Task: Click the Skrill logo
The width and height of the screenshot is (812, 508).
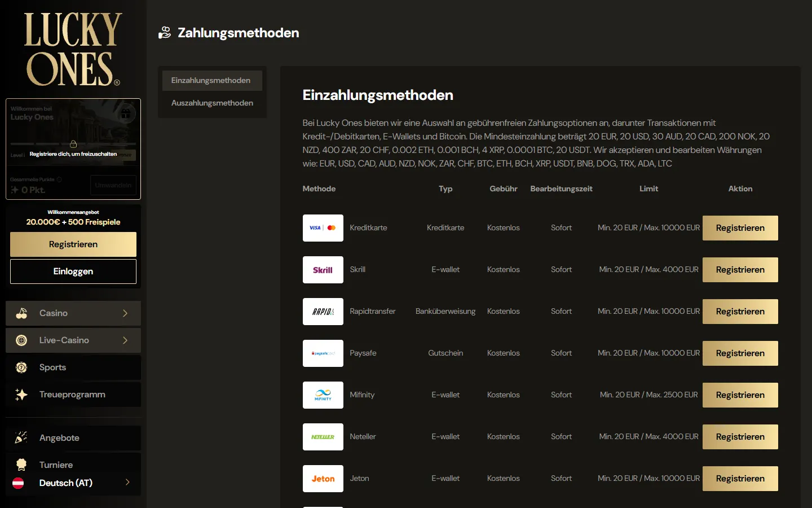Action: pos(323,270)
